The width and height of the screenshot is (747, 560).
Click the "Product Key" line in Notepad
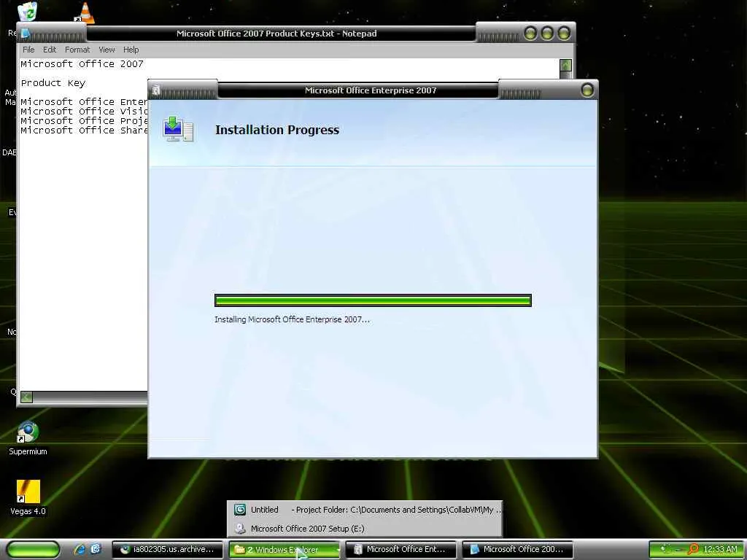pos(53,83)
